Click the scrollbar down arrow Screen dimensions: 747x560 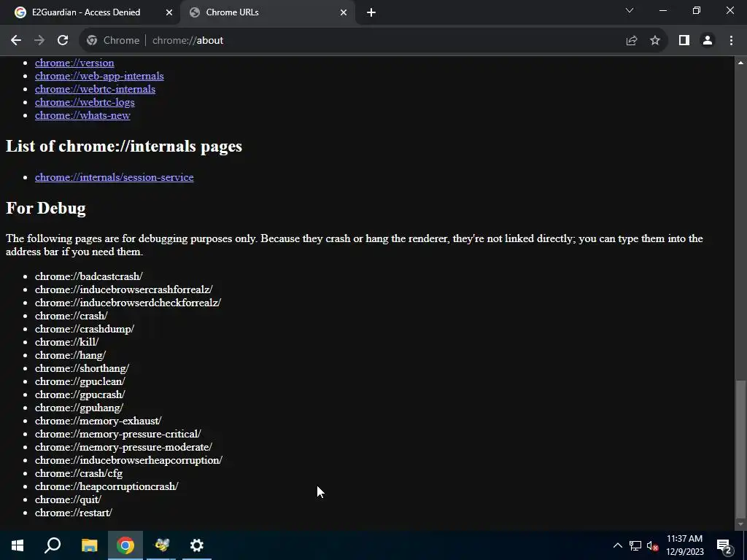pos(740,524)
